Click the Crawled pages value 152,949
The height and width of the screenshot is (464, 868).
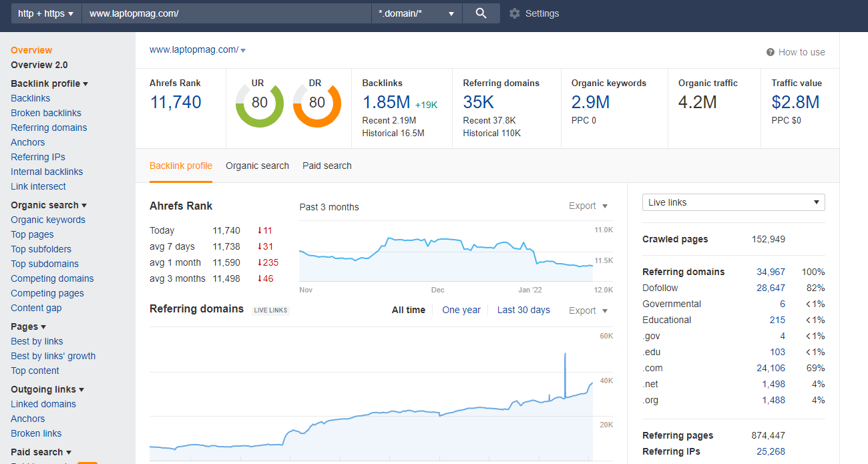click(x=769, y=239)
